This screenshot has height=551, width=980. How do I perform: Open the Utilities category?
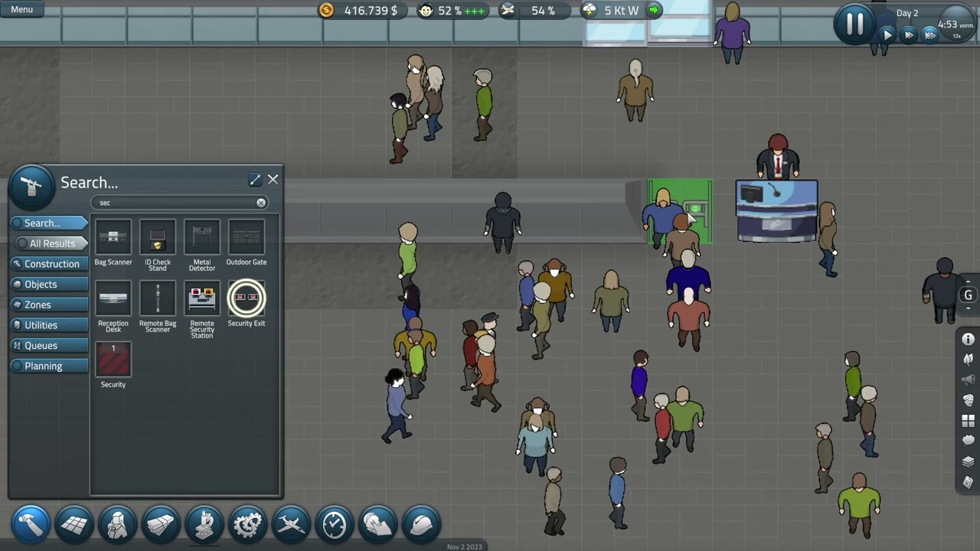[x=50, y=325]
